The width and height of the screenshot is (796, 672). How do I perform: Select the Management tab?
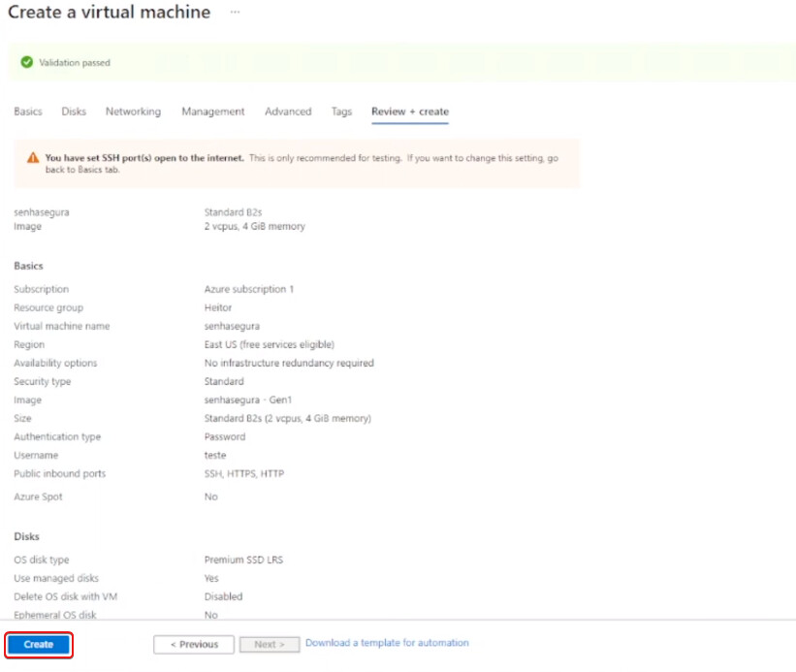coord(213,112)
